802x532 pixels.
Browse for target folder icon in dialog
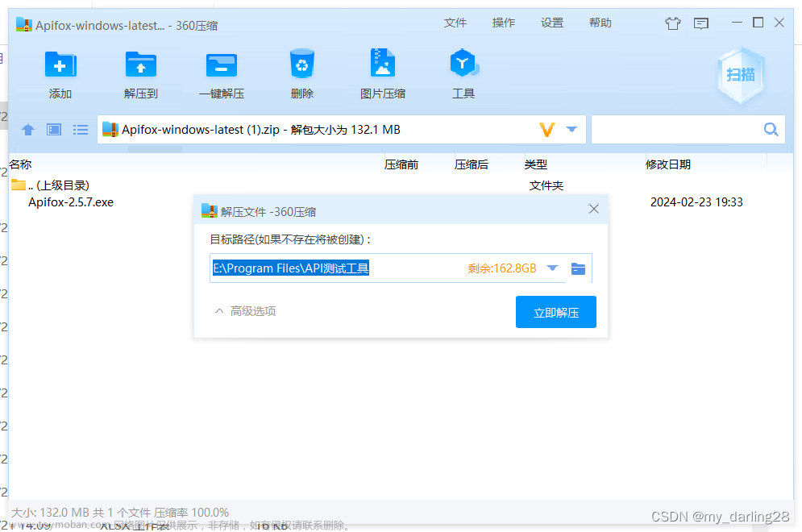point(579,268)
